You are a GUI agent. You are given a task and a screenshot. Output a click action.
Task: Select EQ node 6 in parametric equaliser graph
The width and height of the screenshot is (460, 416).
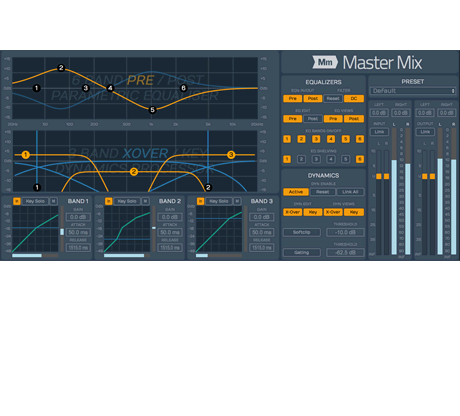pos(183,88)
